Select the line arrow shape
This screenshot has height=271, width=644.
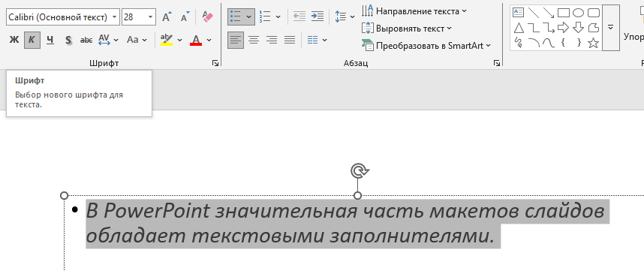(549, 13)
